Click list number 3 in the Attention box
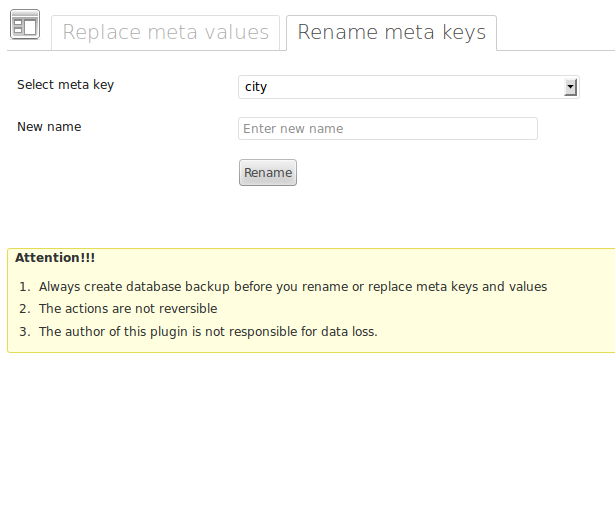Image resolution: width=615 pixels, height=511 pixels. [24, 332]
